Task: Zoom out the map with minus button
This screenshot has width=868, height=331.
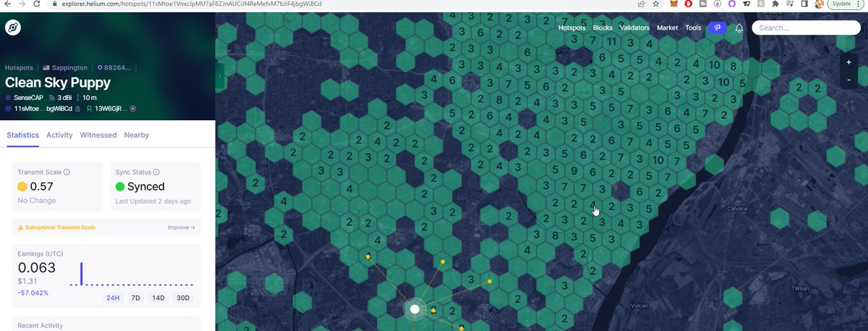Action: 848,79
